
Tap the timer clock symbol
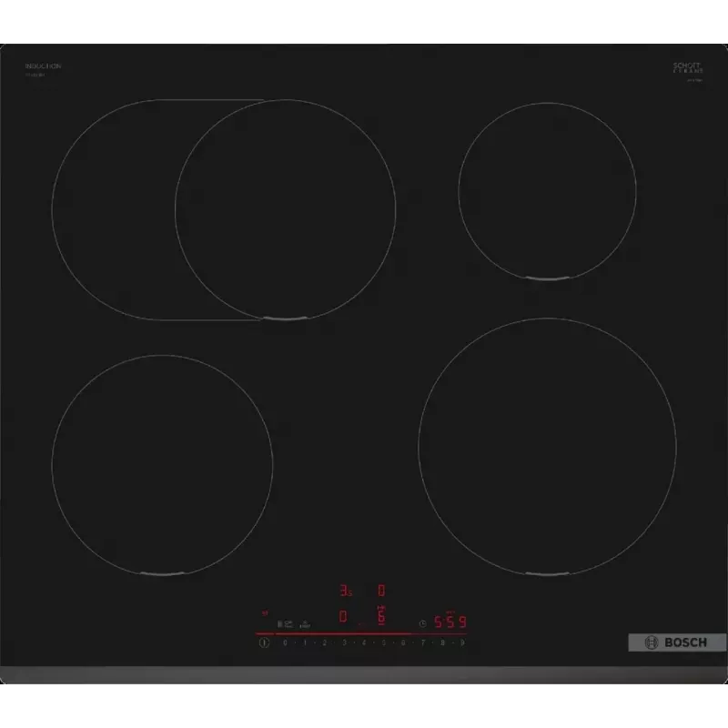(x=422, y=623)
